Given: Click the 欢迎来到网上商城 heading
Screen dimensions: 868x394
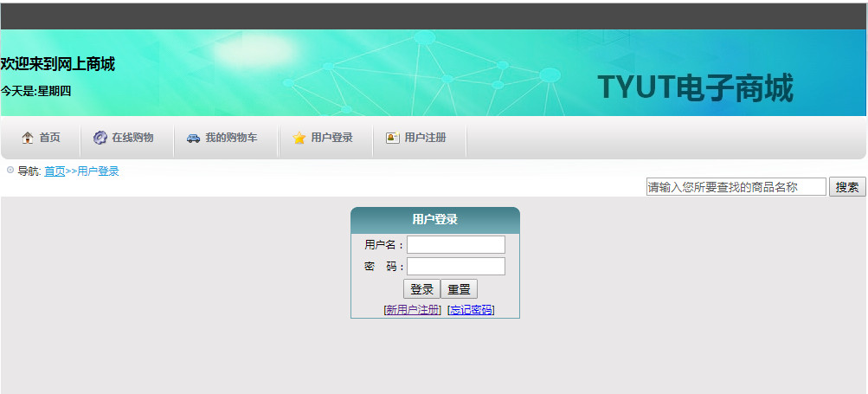Looking at the screenshot, I should pos(58,64).
